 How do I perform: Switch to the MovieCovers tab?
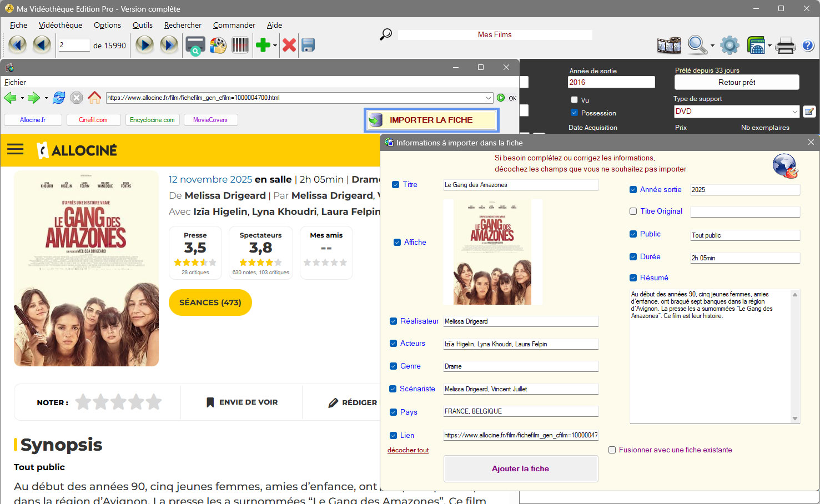210,120
